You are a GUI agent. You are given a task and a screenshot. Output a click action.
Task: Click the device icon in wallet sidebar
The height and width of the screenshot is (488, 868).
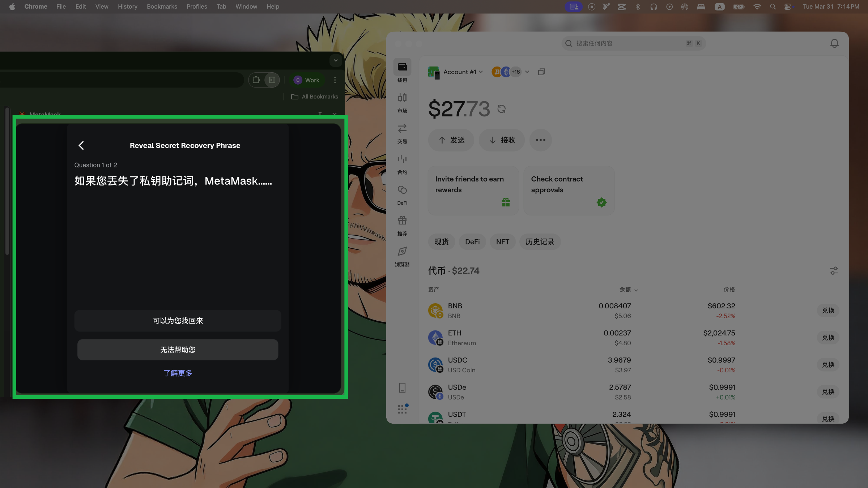tap(402, 388)
